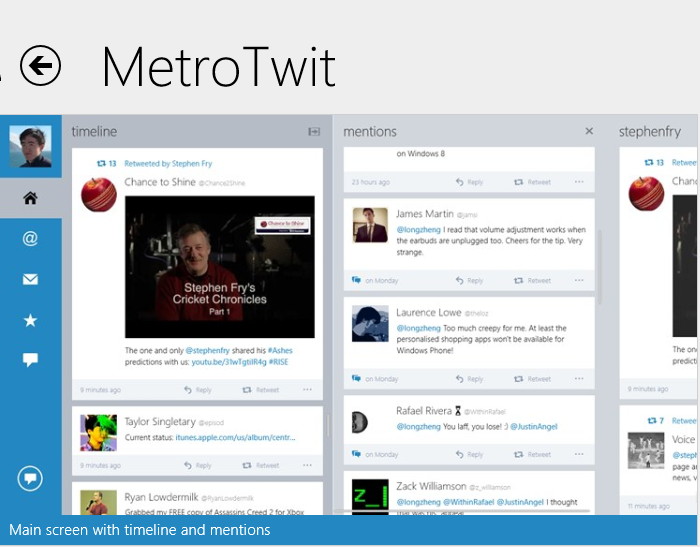Open James Martin's avatar
Screen dimensions: 700x547
[x=370, y=225]
